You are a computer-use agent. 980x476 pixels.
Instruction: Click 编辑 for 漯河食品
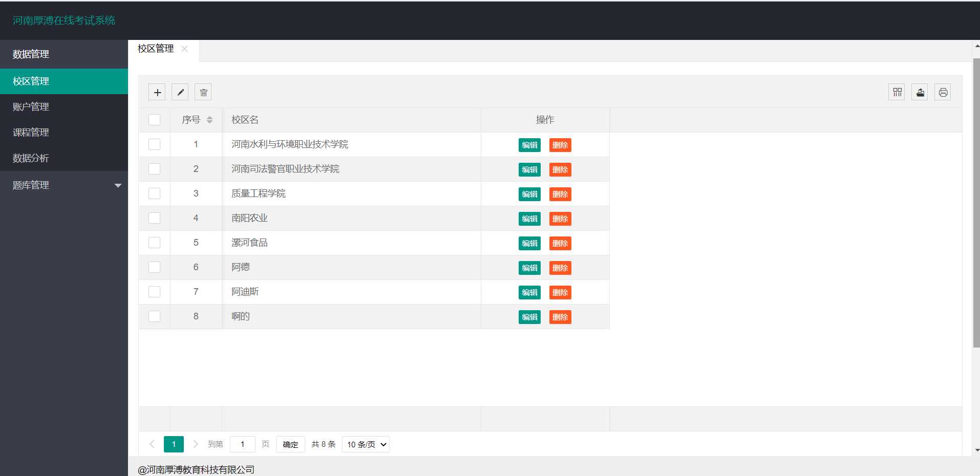coord(529,243)
